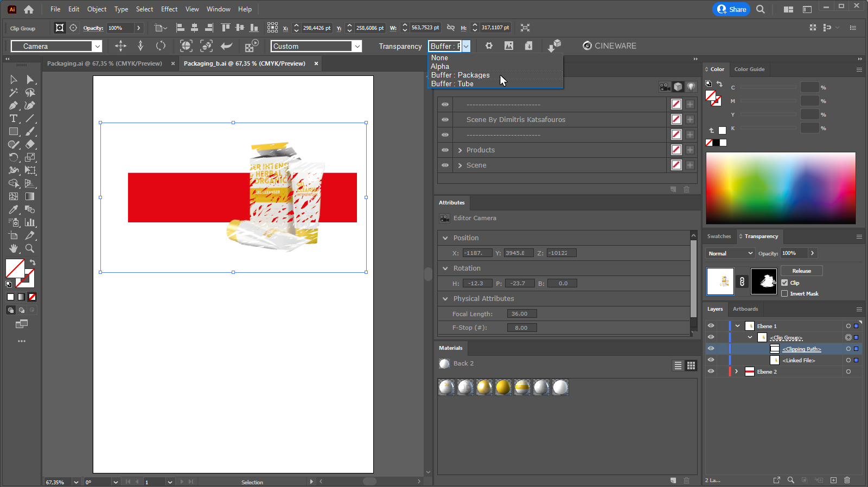
Task: Click the Focal Length input field
Action: click(x=522, y=314)
